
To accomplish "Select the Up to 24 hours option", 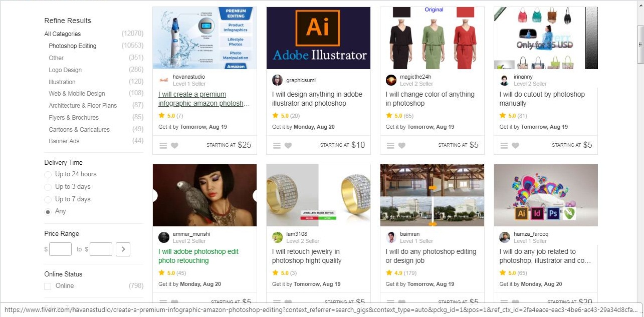I will pyautogui.click(x=48, y=174).
